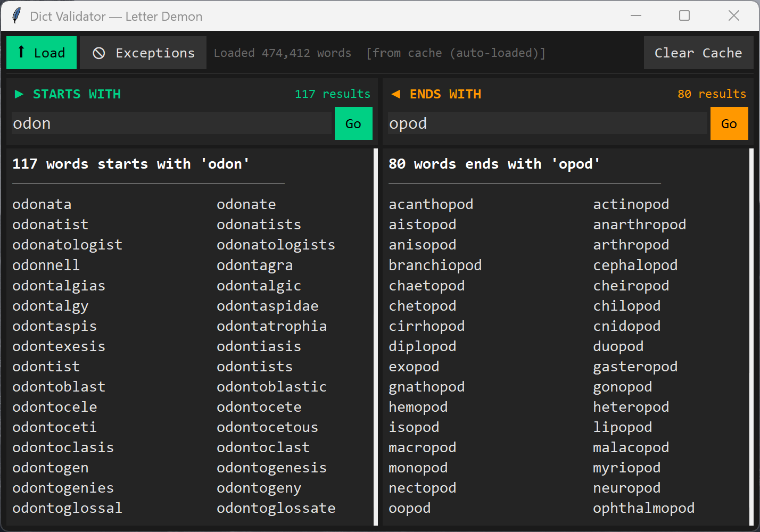Run the Ends With orange Go button

coord(729,123)
